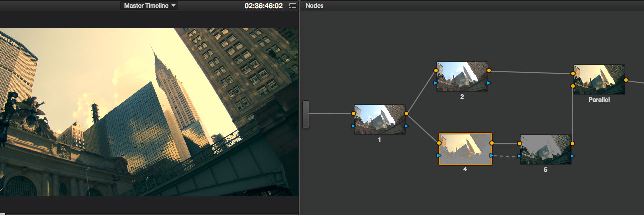This screenshot has height=215, width=644.
Task: Click node 2 blue key output triangle
Action: [489, 83]
